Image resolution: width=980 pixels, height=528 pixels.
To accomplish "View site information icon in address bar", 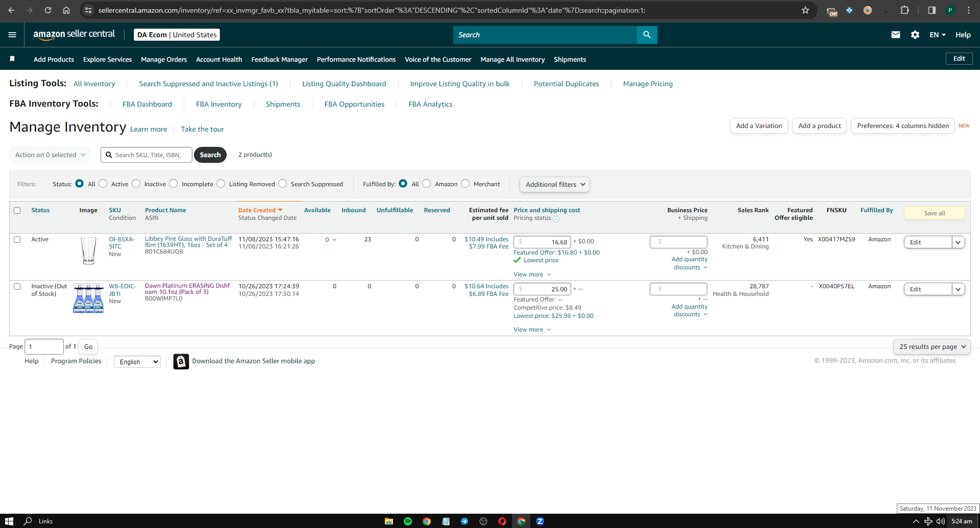I will tap(88, 10).
